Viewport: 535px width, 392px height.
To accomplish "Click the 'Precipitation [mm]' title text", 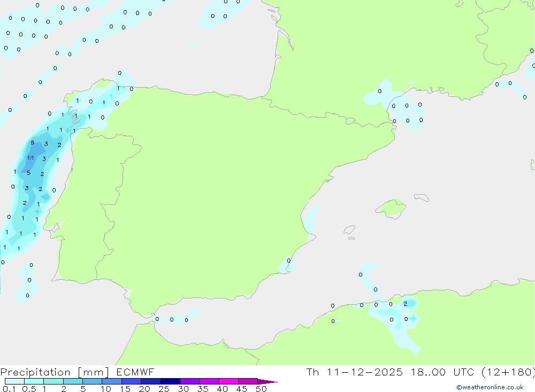I will (x=55, y=372).
